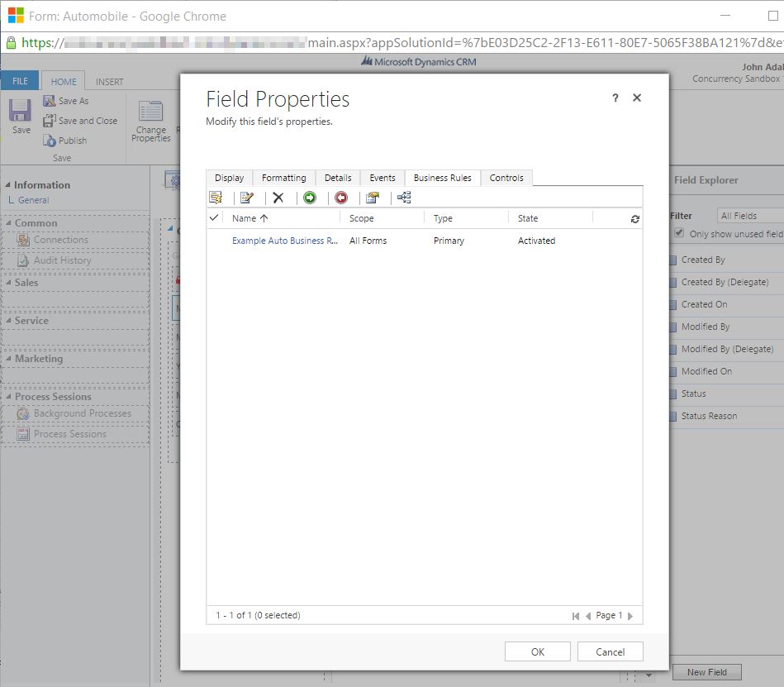784x687 pixels.
Task: Click the New business rule icon
Action: point(216,198)
